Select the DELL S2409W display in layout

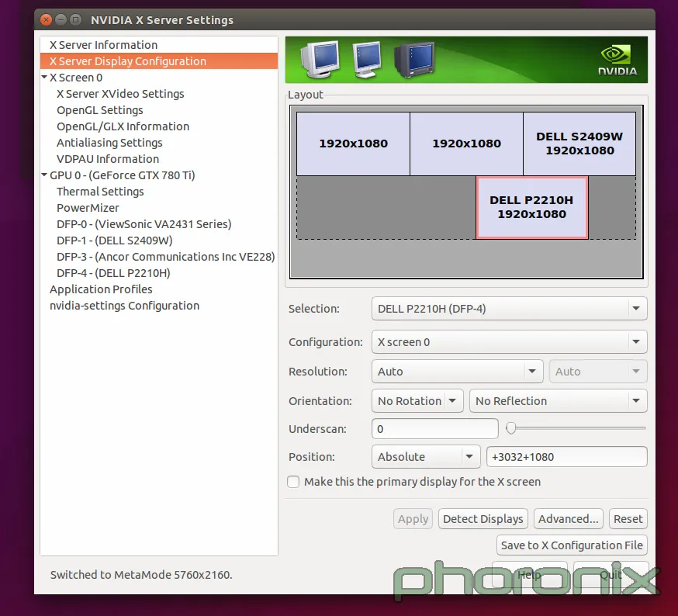(x=579, y=144)
